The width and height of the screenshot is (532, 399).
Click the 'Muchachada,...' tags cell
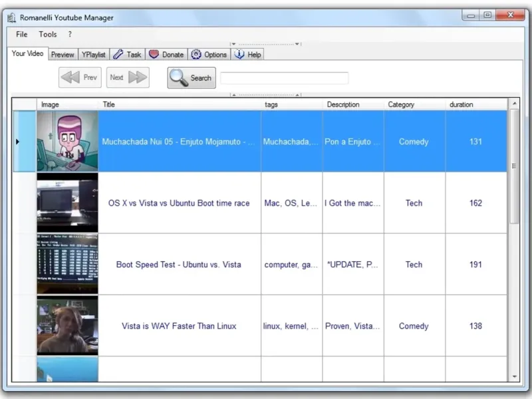pyautogui.click(x=292, y=142)
